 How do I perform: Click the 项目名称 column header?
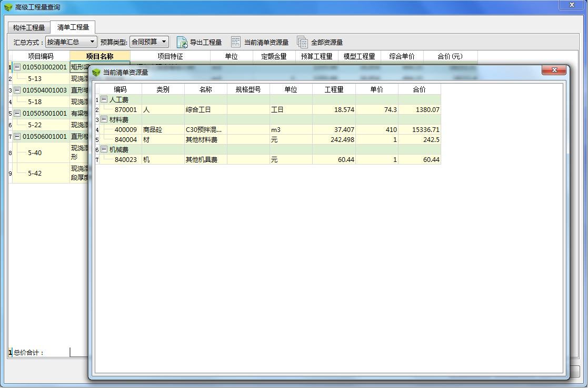coord(99,56)
